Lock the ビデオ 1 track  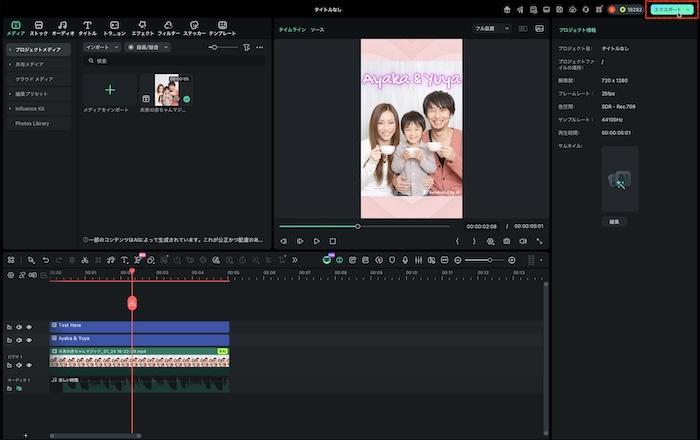coord(9,365)
